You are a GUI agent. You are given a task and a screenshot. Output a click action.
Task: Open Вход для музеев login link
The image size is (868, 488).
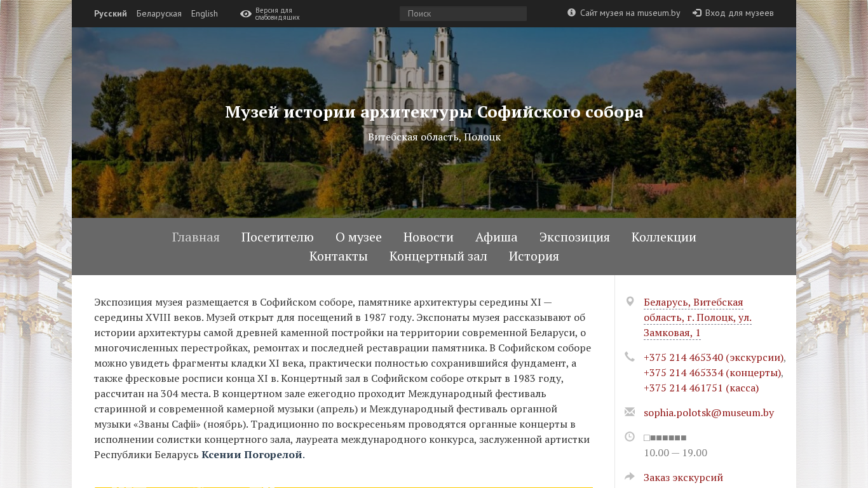pyautogui.click(x=739, y=13)
